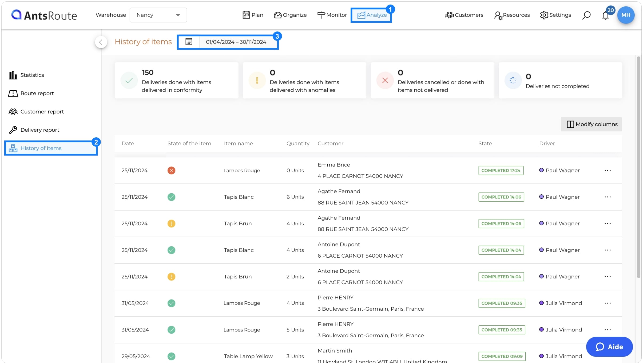The height and width of the screenshot is (364, 643).
Task: Click the 29/05/2024 date cell
Action: click(x=136, y=356)
